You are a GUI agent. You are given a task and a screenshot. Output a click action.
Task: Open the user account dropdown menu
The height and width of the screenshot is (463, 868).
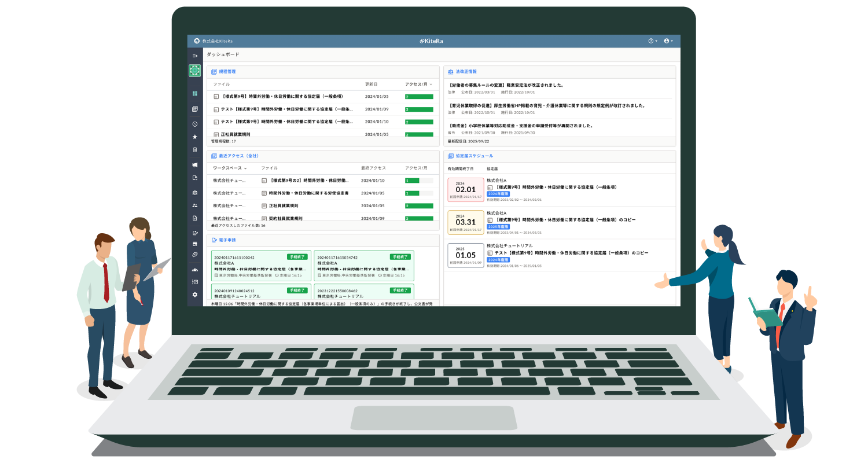tap(668, 41)
